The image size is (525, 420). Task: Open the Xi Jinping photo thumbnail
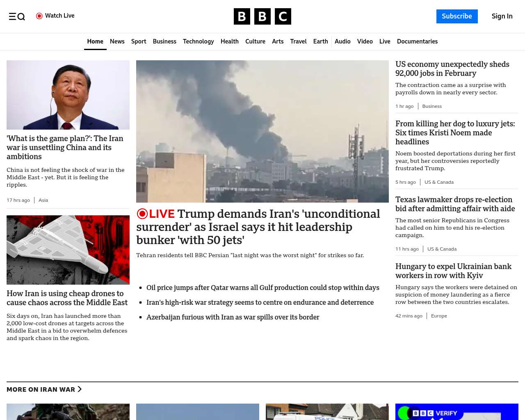coord(68,95)
